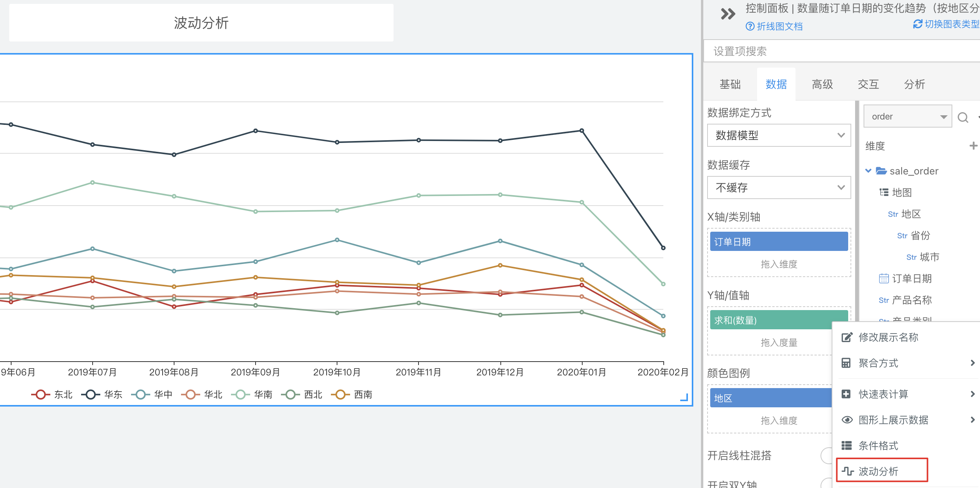Click the field search magnifier icon
The image size is (980, 488).
963,118
